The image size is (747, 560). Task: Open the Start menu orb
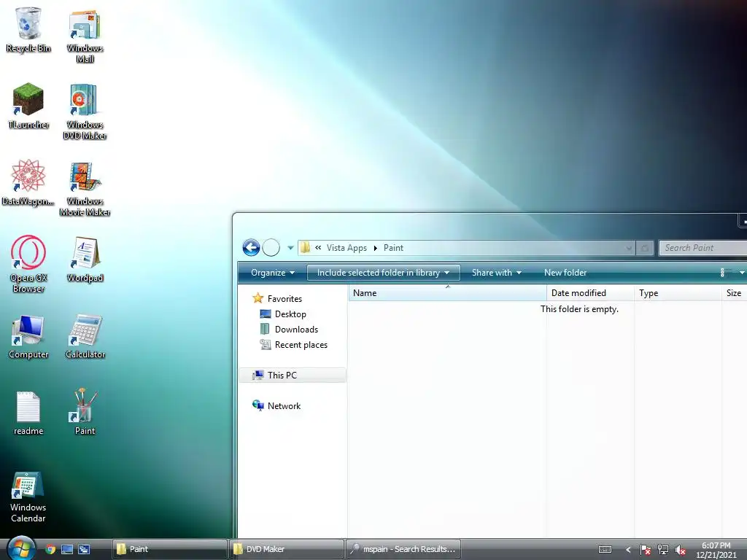tap(21, 548)
